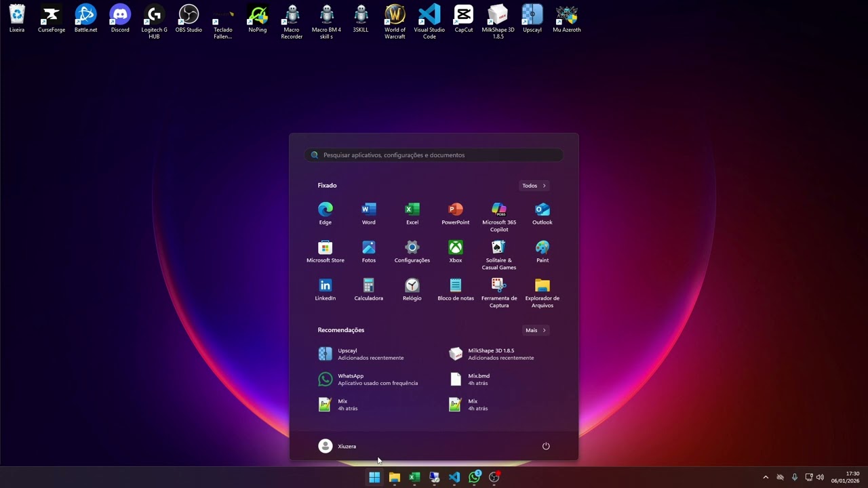Select Macro BM 4 skill s icon

tap(326, 22)
